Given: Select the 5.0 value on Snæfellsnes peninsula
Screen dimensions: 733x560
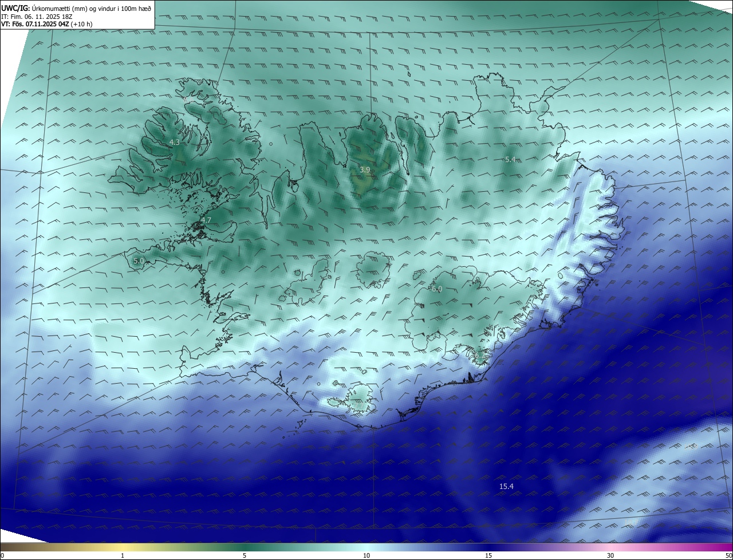Looking at the screenshot, I should click(139, 261).
